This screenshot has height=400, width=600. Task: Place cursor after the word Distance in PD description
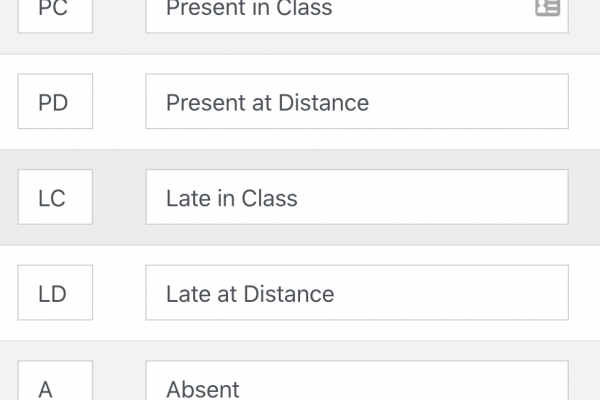point(370,103)
